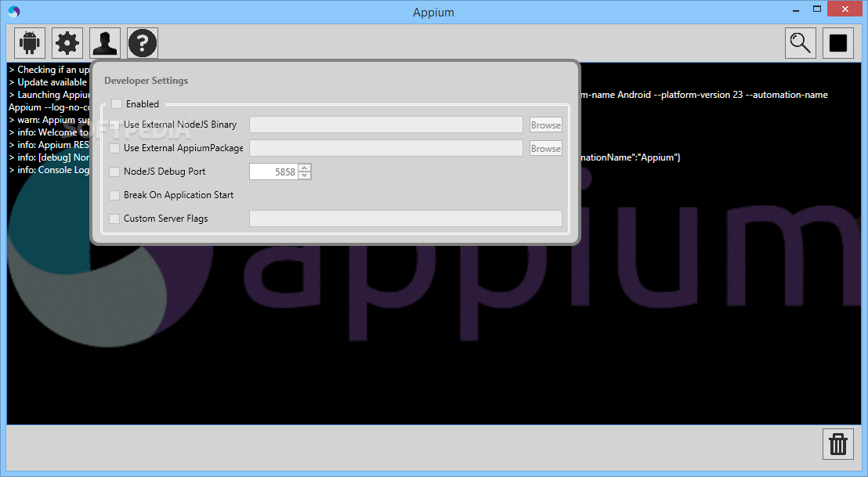
Task: Click the Developer Settings heading
Action: [146, 81]
